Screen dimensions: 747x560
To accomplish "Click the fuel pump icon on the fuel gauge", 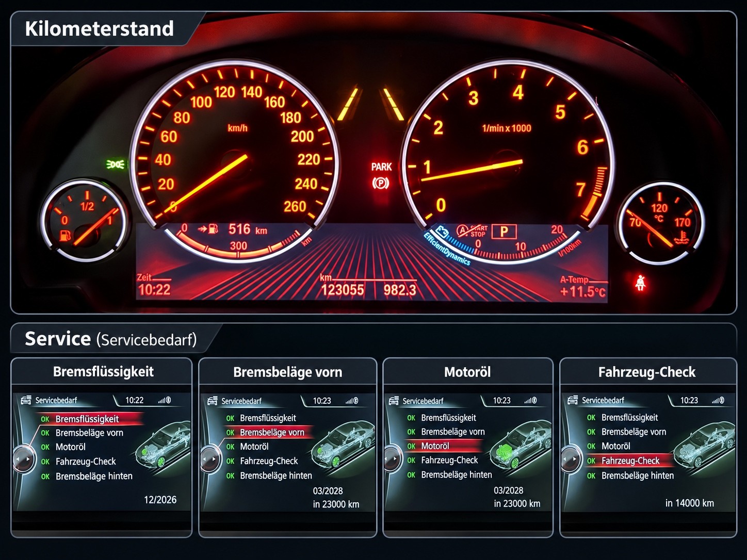I will [x=65, y=235].
